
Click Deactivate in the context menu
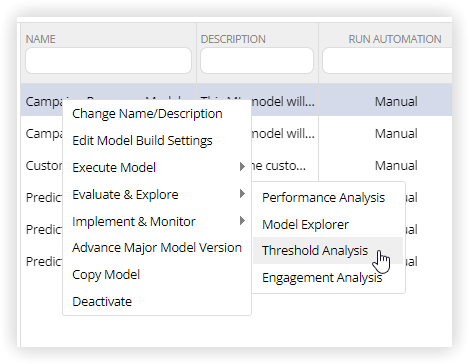102,302
